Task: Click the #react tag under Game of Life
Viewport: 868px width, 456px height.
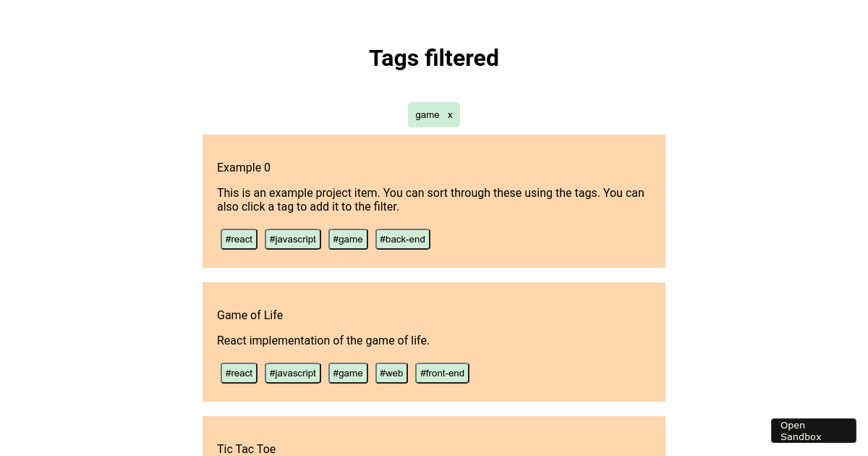Action: click(239, 373)
